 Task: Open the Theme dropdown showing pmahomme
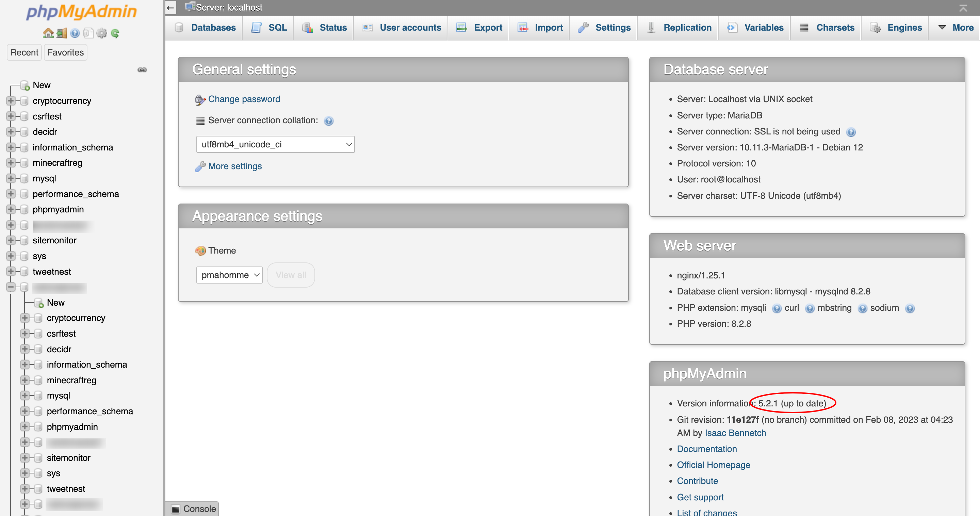click(x=229, y=275)
